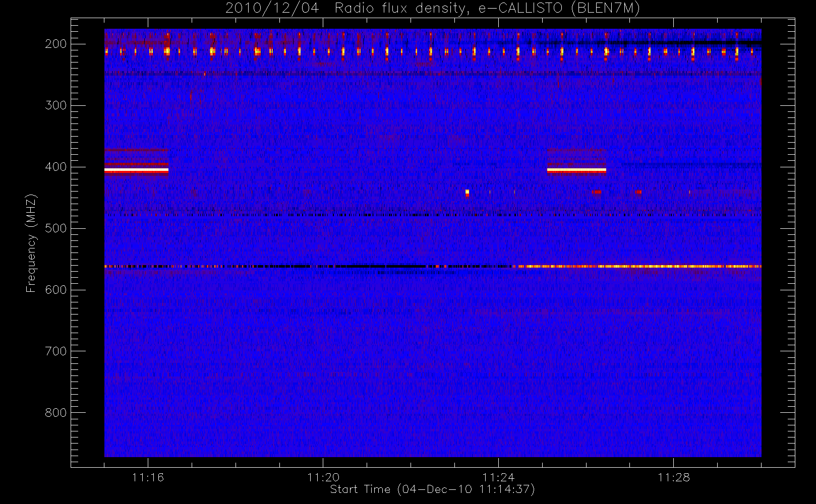Click the 11:16 time tick label
This screenshot has height=504, width=816.
click(148, 477)
